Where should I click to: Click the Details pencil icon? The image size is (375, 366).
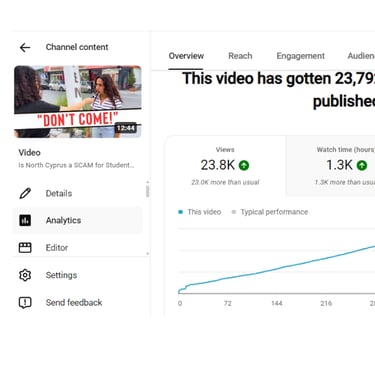click(25, 193)
